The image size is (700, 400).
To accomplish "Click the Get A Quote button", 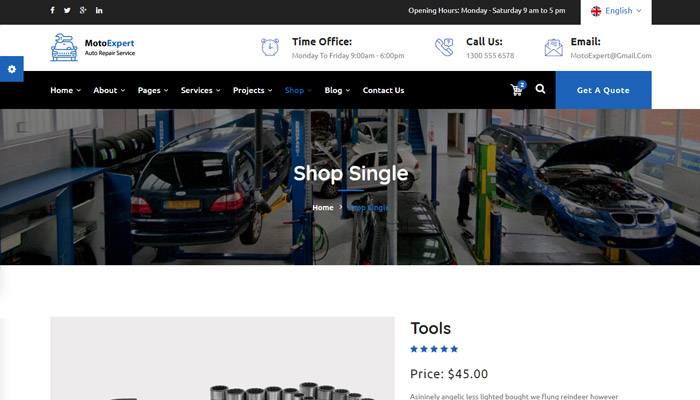I will coord(603,90).
